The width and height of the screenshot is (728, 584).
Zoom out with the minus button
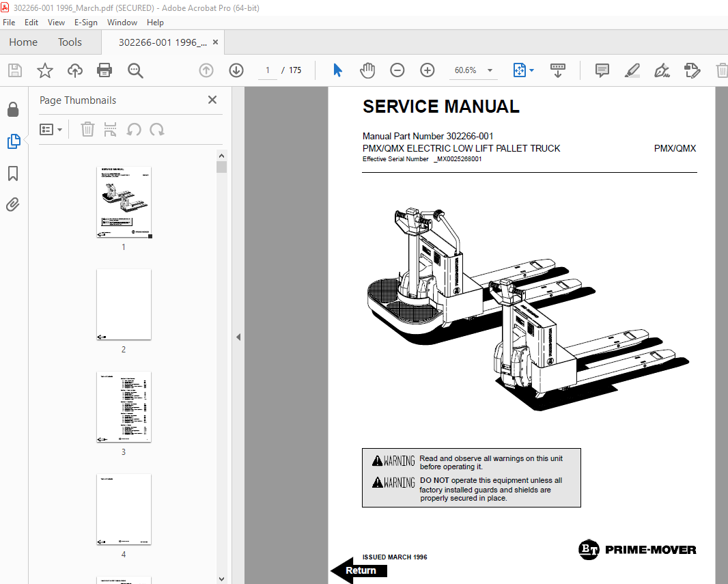397,70
